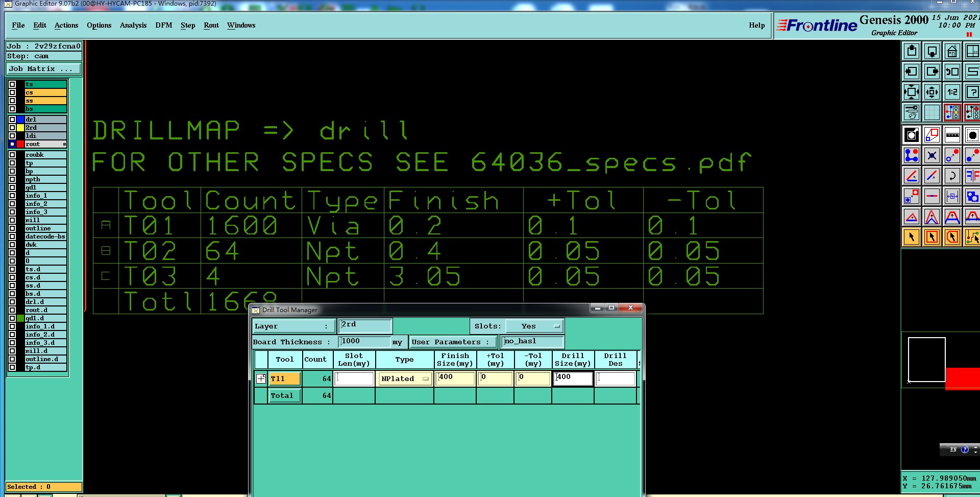Click the home view icon
This screenshot has height=497, width=980.
click(x=952, y=52)
